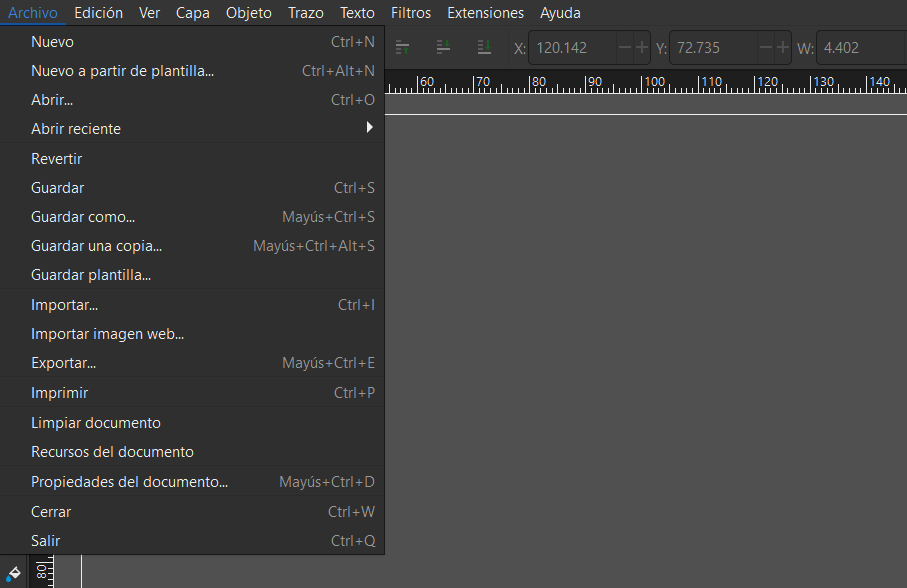Select Guardar como... option

tap(192, 217)
